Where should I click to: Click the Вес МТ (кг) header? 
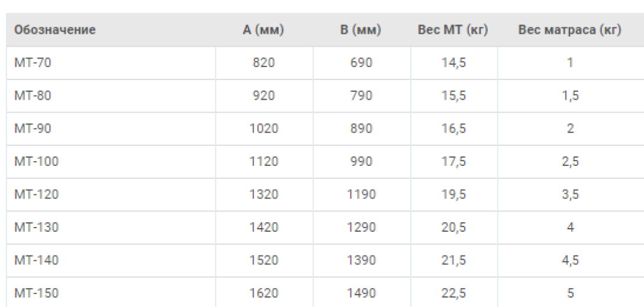point(453,30)
